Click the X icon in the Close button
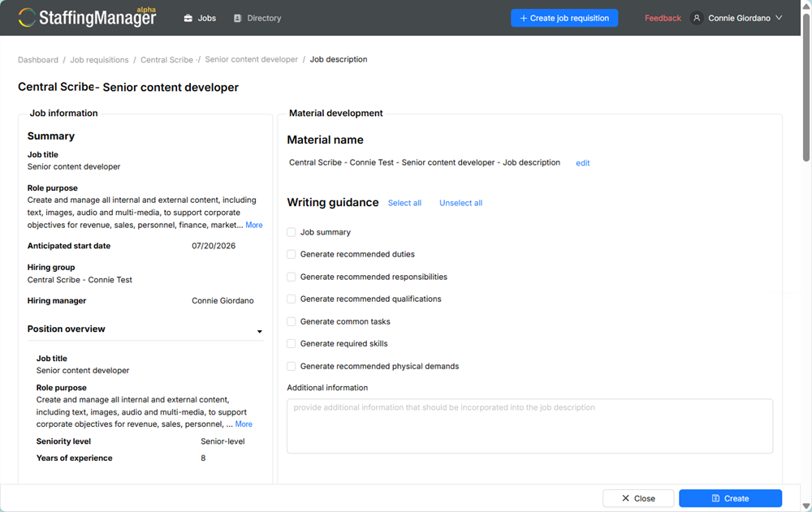 coord(625,498)
